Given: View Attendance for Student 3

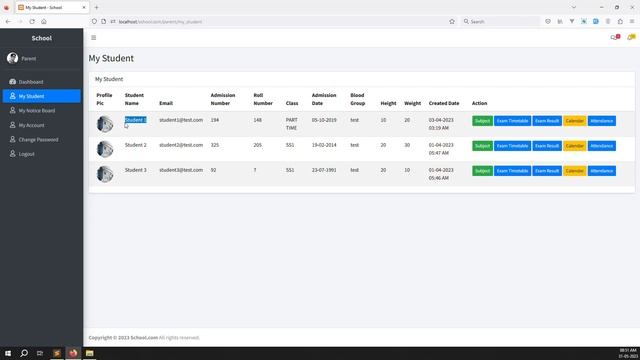Looking at the screenshot, I should [602, 171].
